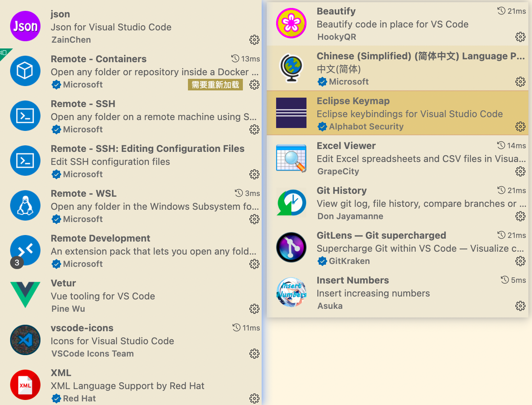Click the Pine Wu publisher name
The height and width of the screenshot is (405, 532).
tap(68, 309)
